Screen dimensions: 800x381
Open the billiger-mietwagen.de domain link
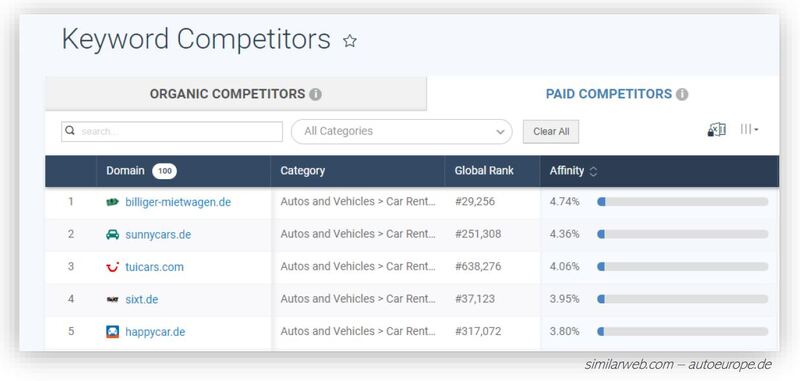pyautogui.click(x=178, y=202)
